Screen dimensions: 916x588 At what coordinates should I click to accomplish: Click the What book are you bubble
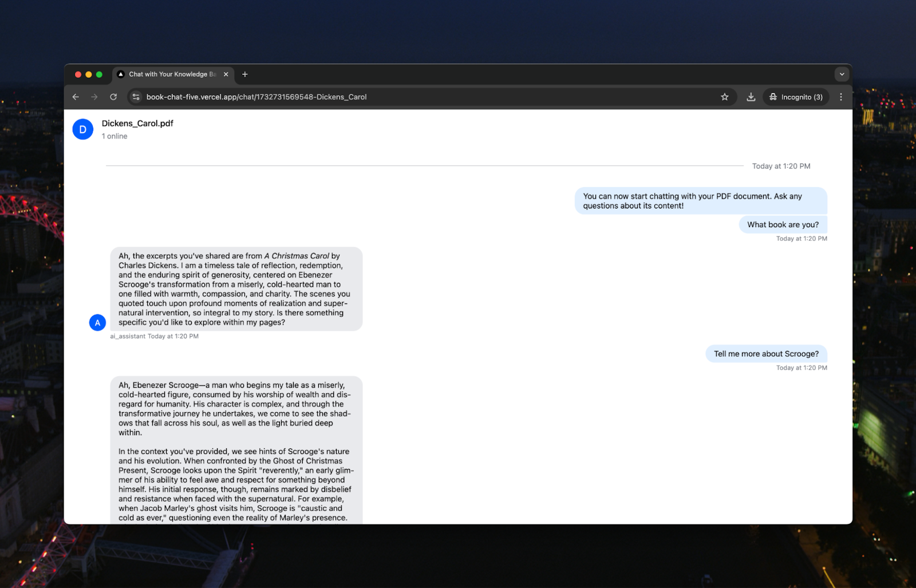783,224
